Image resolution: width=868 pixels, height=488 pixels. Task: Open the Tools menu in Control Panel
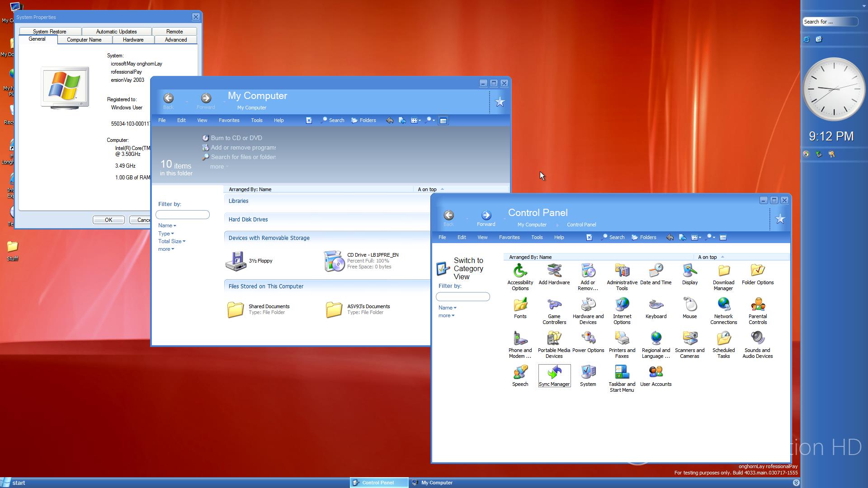(537, 237)
